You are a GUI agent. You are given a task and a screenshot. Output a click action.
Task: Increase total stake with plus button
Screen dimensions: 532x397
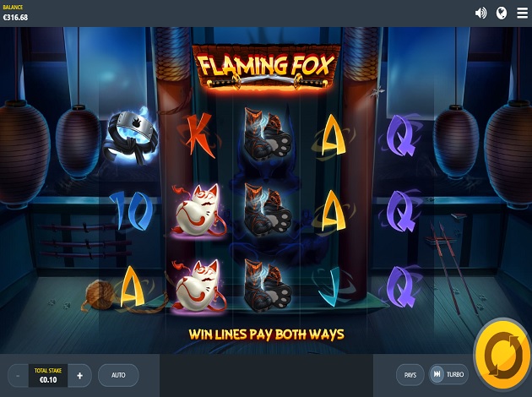click(79, 376)
